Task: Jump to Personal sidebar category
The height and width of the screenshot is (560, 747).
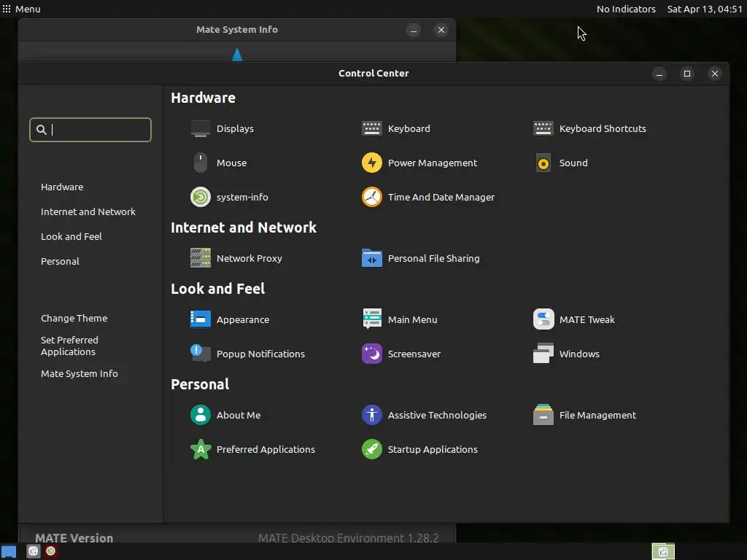Action: pyautogui.click(x=60, y=262)
